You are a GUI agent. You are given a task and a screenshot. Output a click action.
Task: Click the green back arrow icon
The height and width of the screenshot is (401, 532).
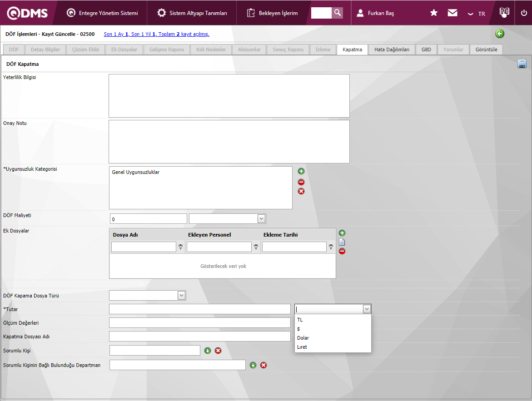point(499,34)
